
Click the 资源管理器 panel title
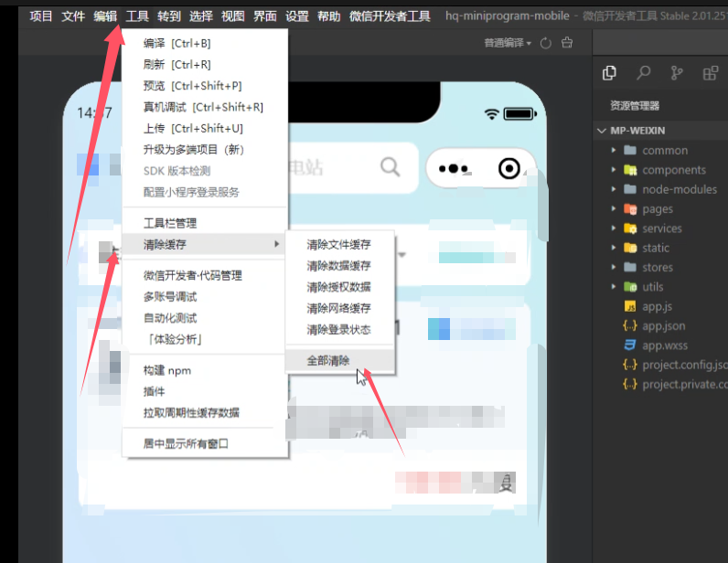tap(635, 106)
